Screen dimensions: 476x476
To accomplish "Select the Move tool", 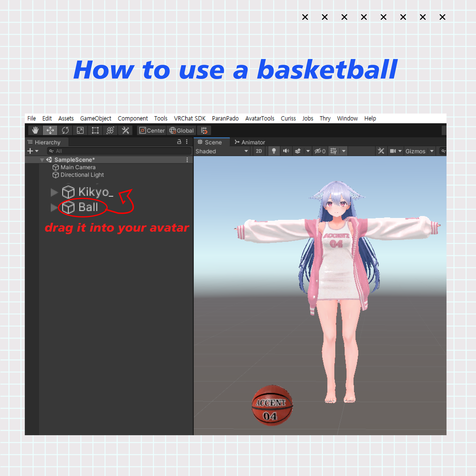I will coord(50,130).
